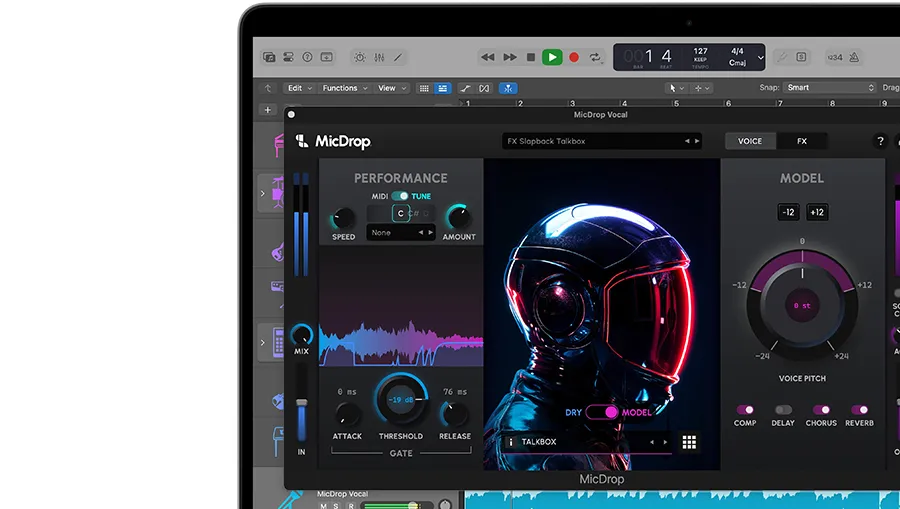Click the AMOUNT knob
The height and width of the screenshot is (509, 900).
[x=459, y=217]
